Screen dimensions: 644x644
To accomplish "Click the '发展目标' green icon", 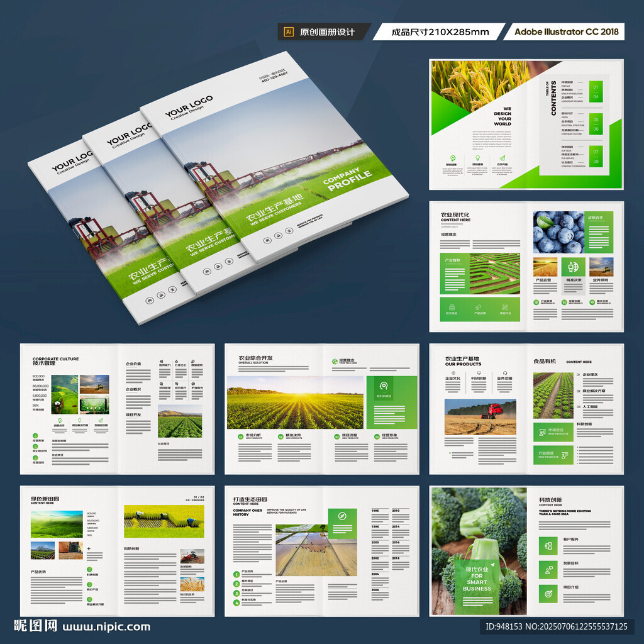I will pyautogui.click(x=548, y=570).
